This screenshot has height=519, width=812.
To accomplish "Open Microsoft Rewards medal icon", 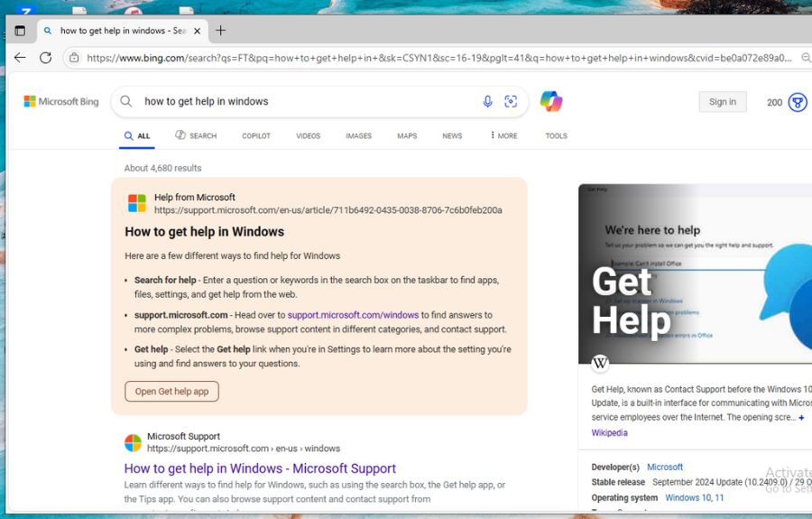I will click(x=798, y=102).
